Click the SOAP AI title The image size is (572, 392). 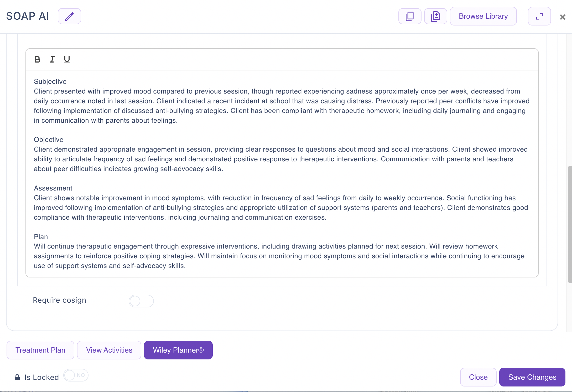click(28, 16)
